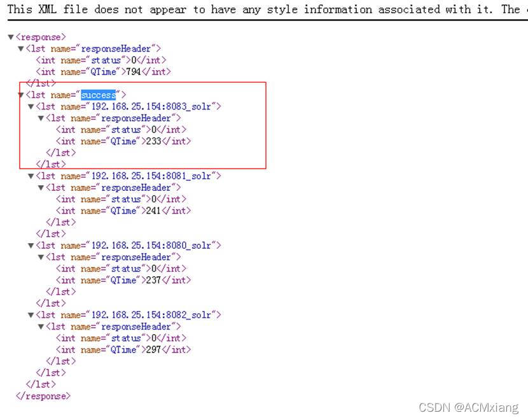Click the 192.168.25.154:8081_solr name text
The width and height of the screenshot is (528, 420).
click(151, 176)
